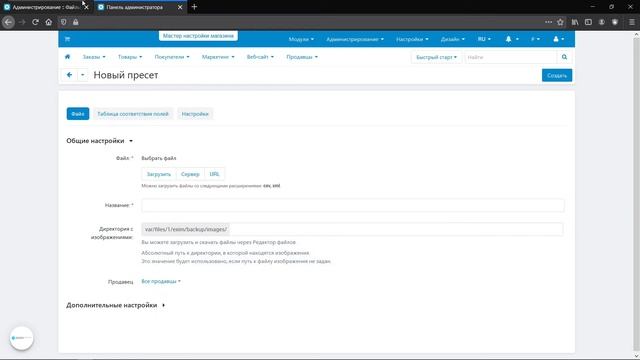This screenshot has width=640, height=360.
Task: Switch to the Настройки preset tab
Action: 195,114
